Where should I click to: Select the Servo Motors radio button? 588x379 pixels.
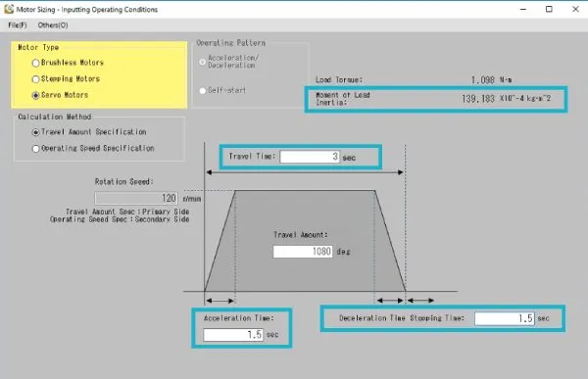pyautogui.click(x=36, y=96)
